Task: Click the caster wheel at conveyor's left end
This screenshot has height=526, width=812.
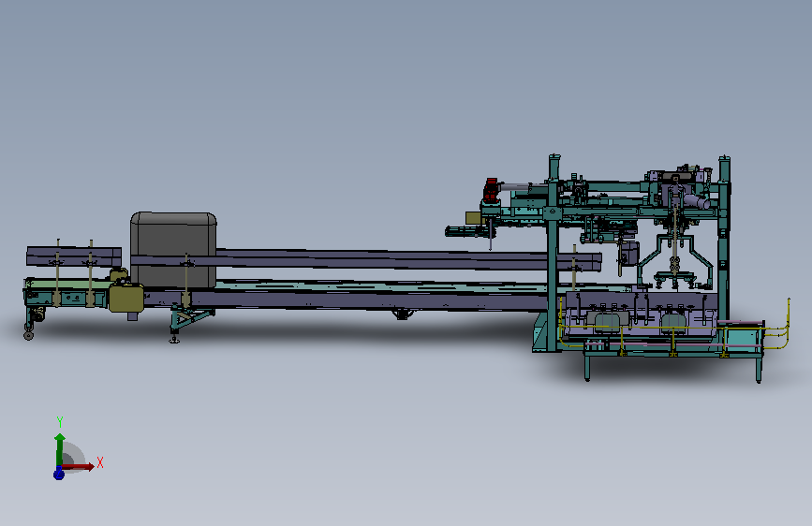Action: [28, 335]
